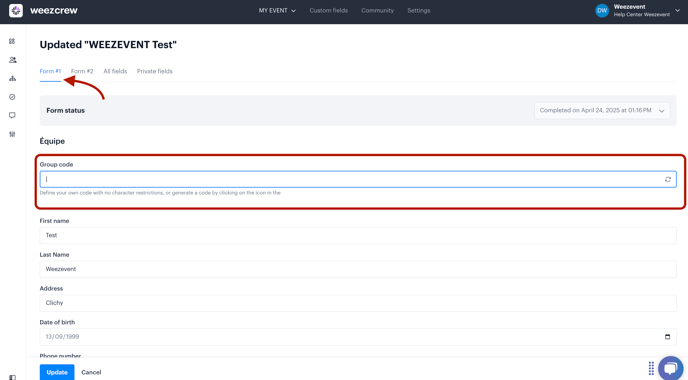Click the Last Name field containing Weezevent

pyautogui.click(x=358, y=269)
